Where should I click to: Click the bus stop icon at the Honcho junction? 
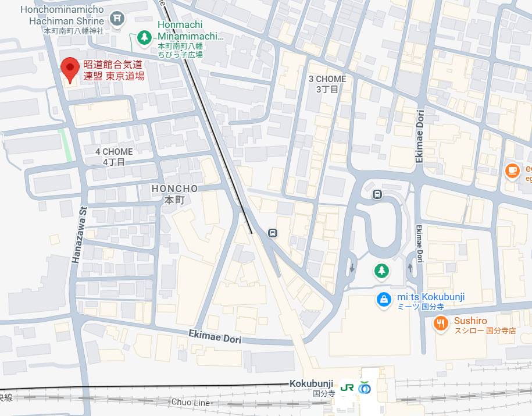coord(273,233)
